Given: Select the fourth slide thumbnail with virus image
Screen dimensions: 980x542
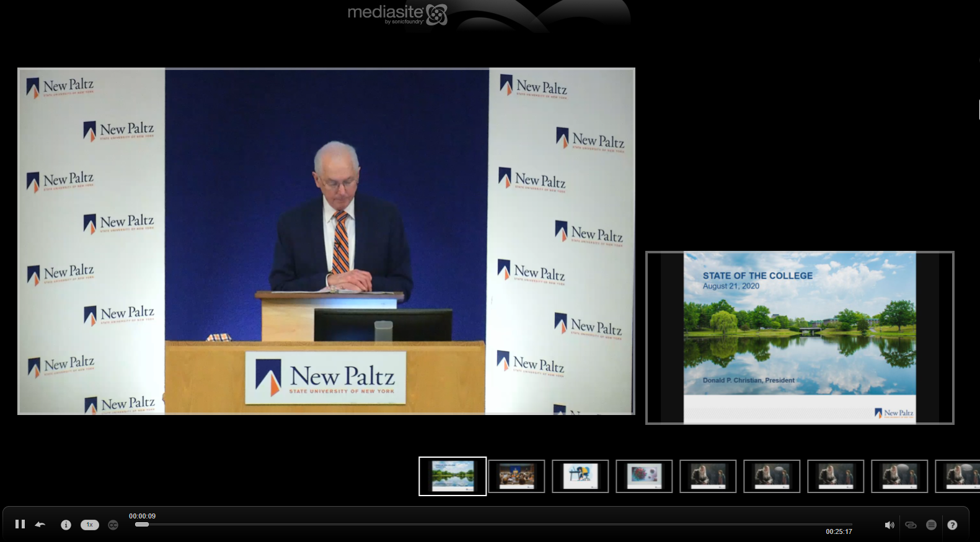Looking at the screenshot, I should click(644, 476).
